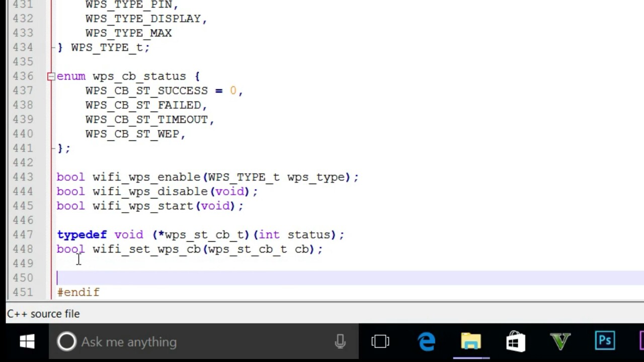Open the Windows Store taskbar icon
Image resolution: width=644 pixels, height=362 pixels.
516,342
